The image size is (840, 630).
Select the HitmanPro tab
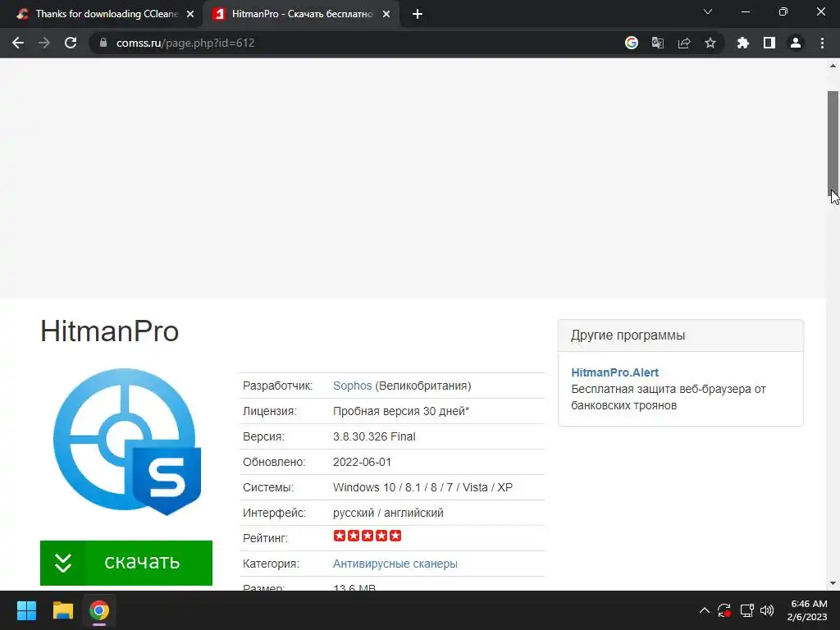[301, 15]
